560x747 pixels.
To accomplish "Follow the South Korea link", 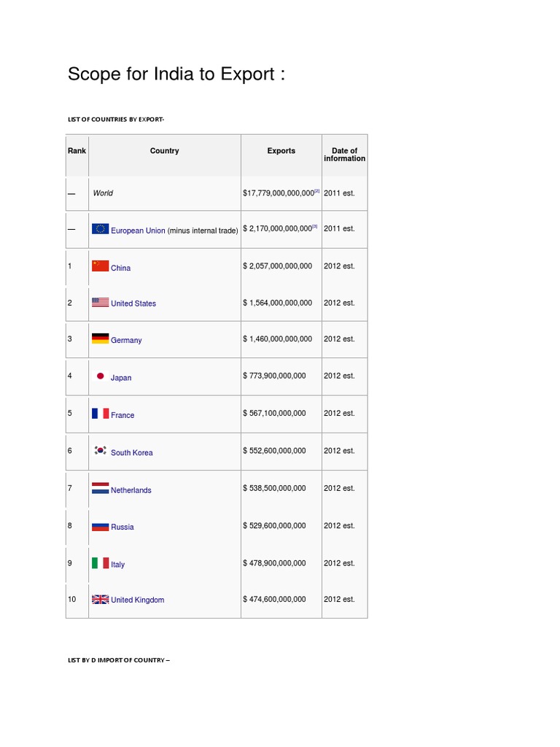I will (132, 453).
